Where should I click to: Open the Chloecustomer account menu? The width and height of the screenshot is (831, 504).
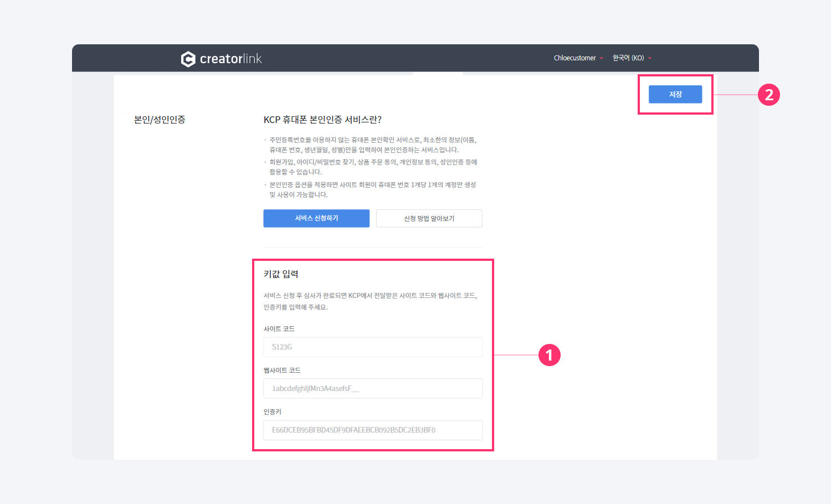574,58
